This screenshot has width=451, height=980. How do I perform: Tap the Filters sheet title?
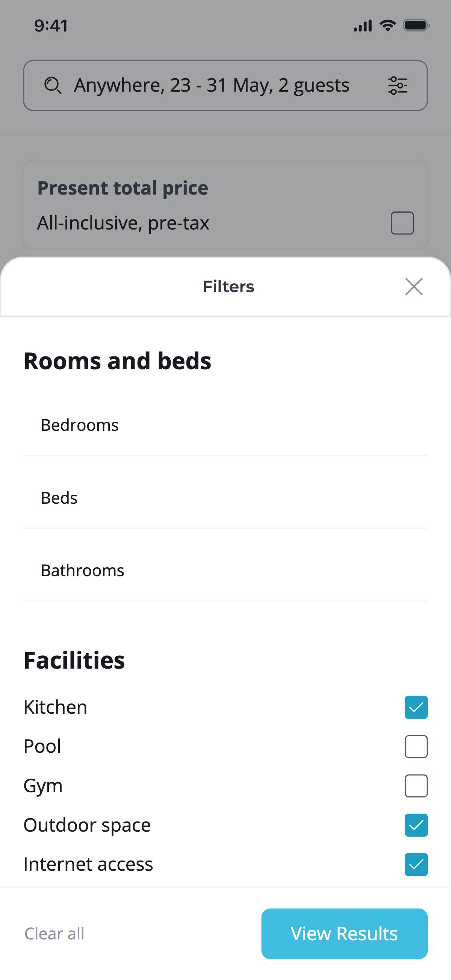[x=228, y=287]
